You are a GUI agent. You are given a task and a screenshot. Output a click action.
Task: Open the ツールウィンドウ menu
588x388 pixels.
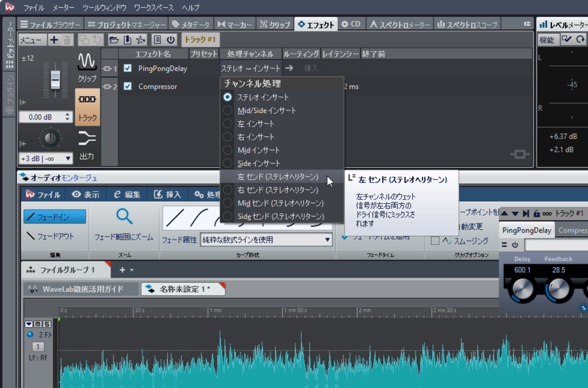(105, 7)
